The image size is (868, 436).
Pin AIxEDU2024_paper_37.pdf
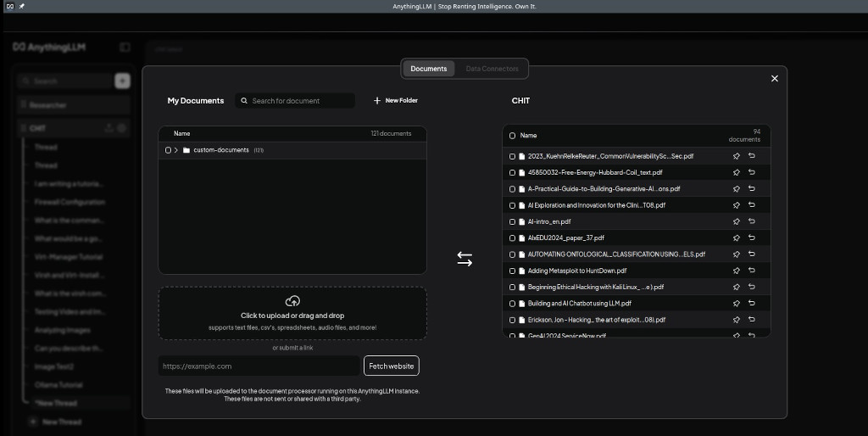pos(737,238)
